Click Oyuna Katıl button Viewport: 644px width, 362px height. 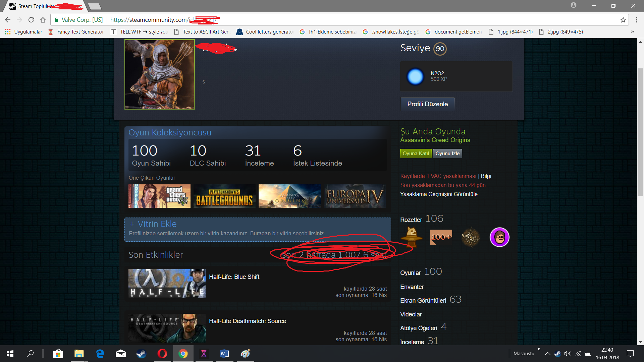tap(416, 154)
